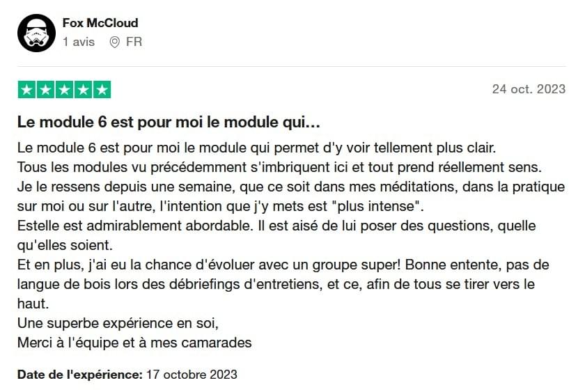Screen dimensions: 585x392
Task: Click the '1 avis' review count
Action: [x=79, y=42]
